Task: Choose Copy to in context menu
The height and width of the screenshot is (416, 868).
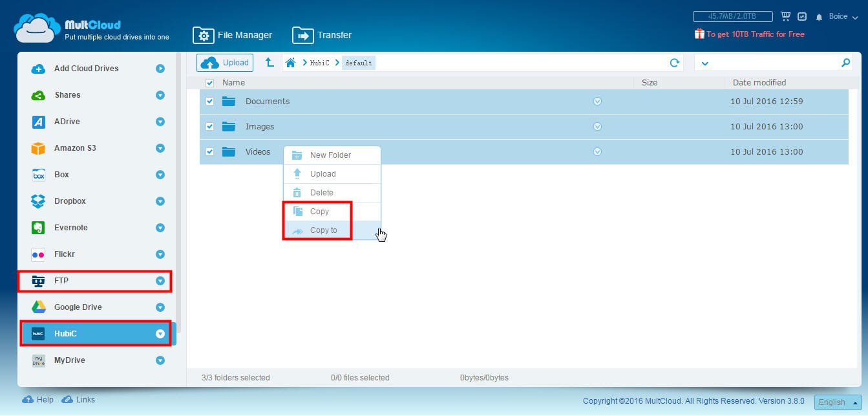Action: click(x=332, y=230)
